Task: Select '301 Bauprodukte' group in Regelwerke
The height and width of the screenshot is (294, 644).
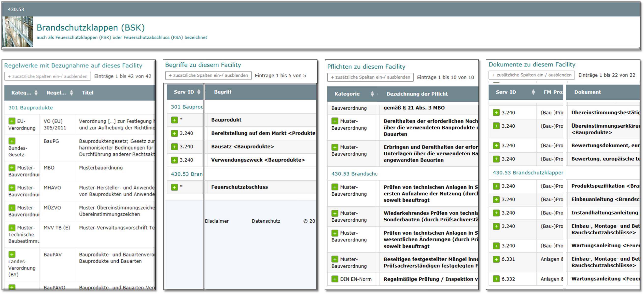Action: coord(30,108)
